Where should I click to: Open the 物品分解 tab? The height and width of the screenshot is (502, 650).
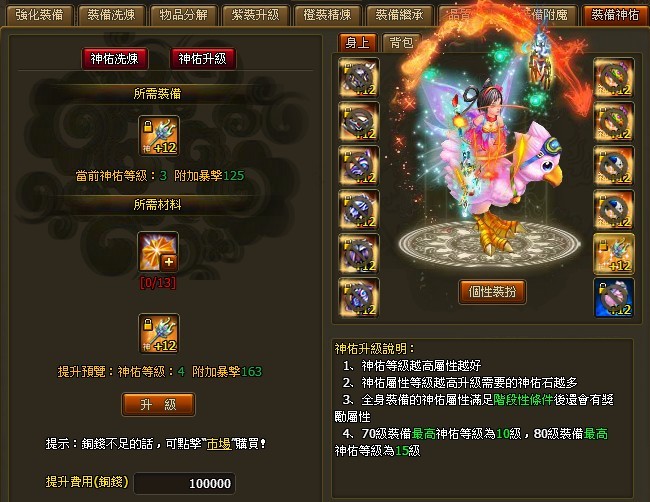pos(183,15)
